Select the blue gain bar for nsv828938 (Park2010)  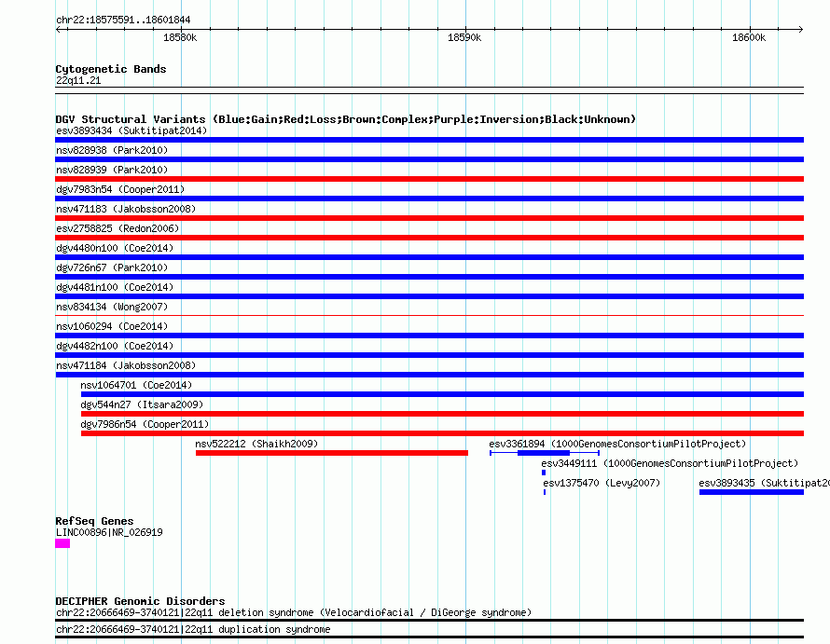point(429,159)
